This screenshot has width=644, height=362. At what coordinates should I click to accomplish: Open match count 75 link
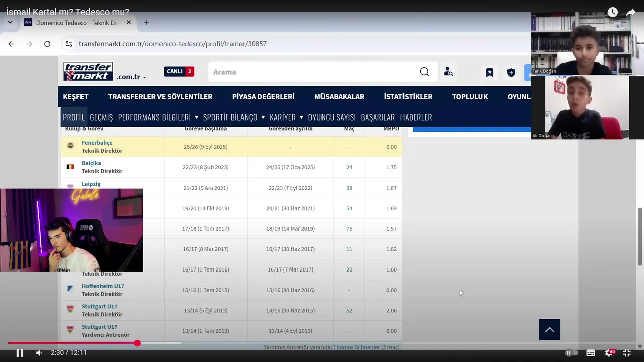coord(349,229)
